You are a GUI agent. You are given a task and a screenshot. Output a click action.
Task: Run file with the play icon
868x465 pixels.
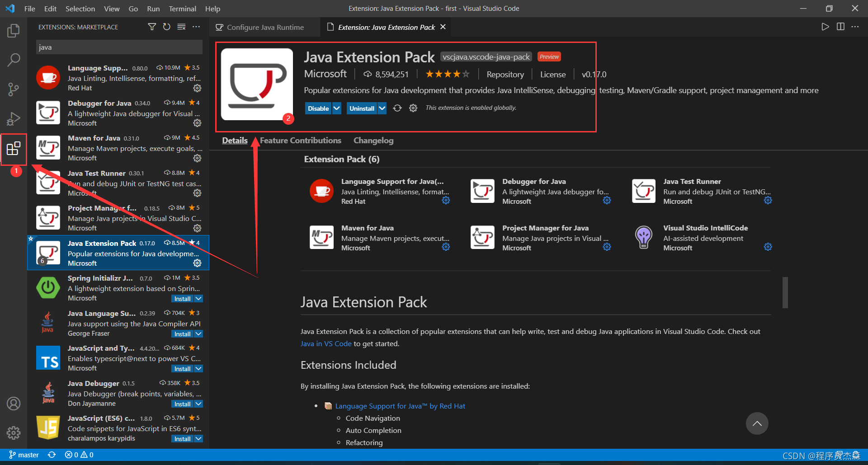tap(825, 27)
